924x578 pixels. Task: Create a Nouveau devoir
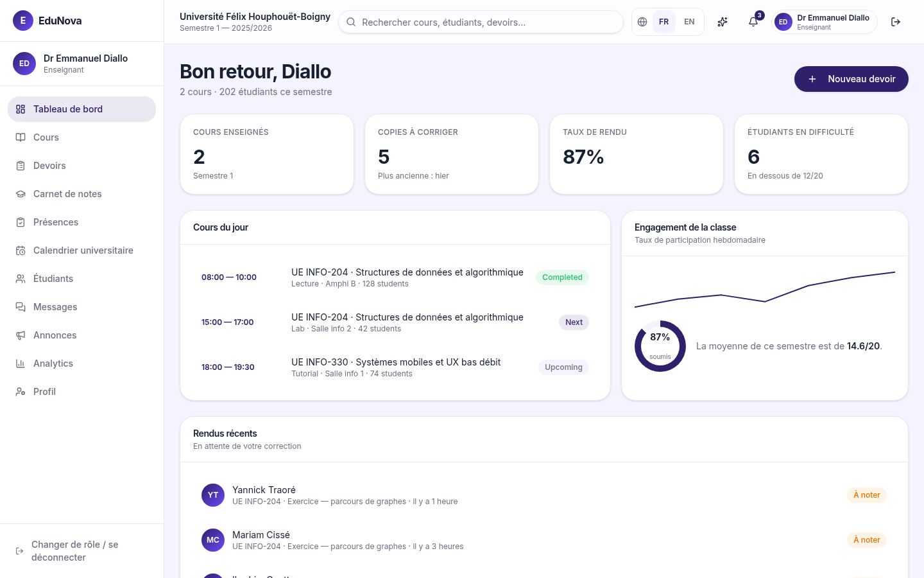click(x=851, y=79)
